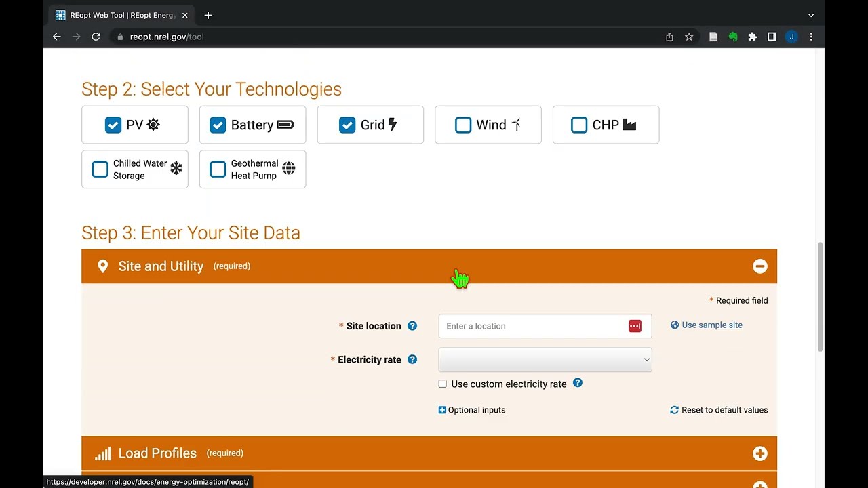Open the Chrome three-dot menu
868x488 pixels.
[x=811, y=37]
